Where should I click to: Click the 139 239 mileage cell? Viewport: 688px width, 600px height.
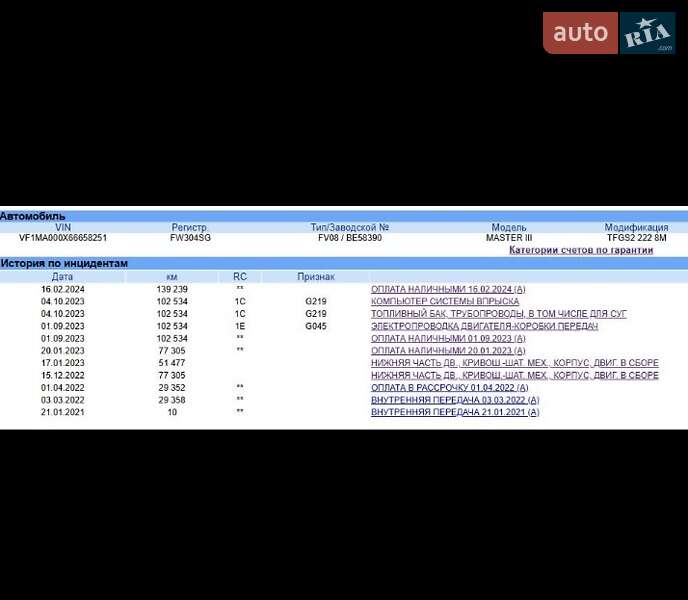coord(172,289)
